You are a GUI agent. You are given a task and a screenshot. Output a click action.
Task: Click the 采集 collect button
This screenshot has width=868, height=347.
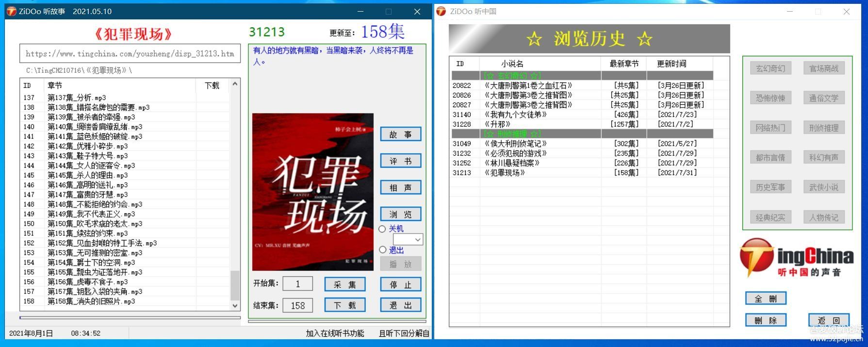point(345,284)
